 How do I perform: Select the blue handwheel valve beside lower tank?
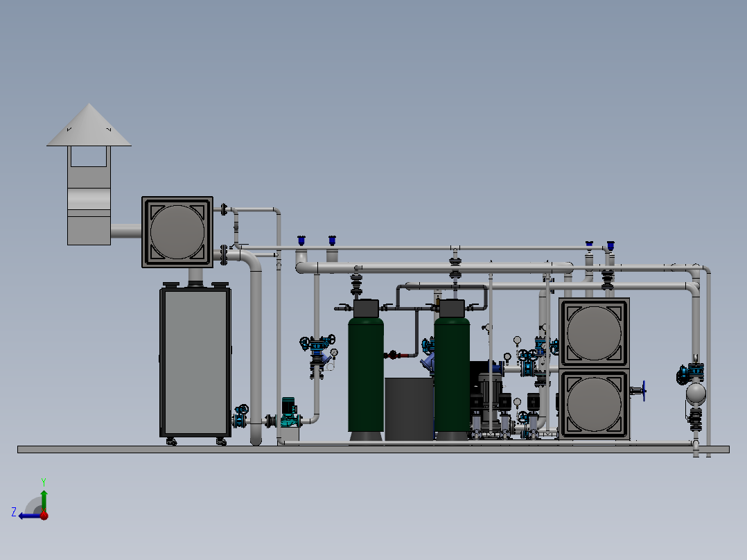tap(639, 392)
